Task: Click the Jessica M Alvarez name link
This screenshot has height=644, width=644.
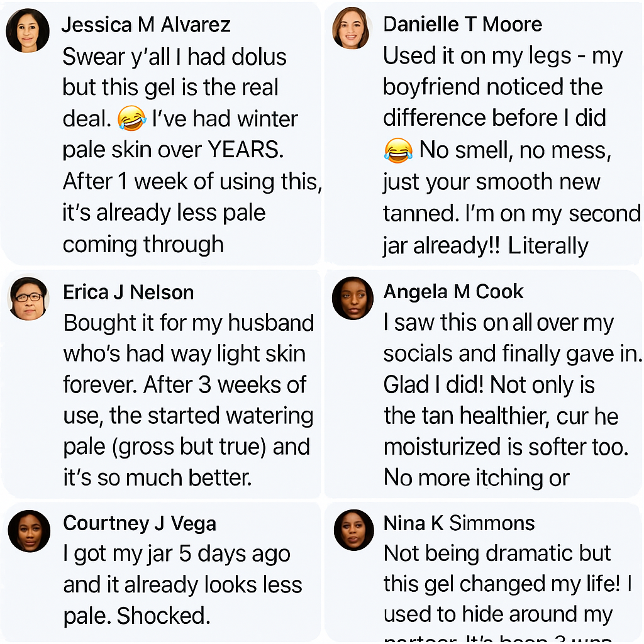Action: (146, 25)
